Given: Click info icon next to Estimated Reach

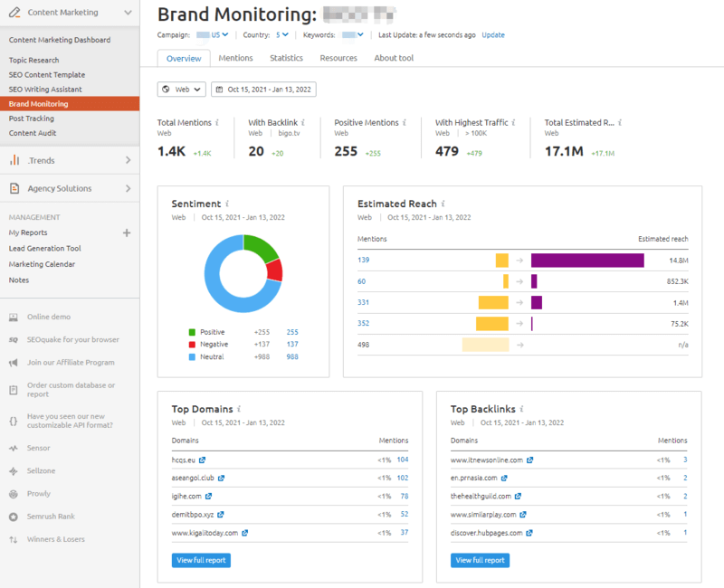Looking at the screenshot, I should 443,204.
